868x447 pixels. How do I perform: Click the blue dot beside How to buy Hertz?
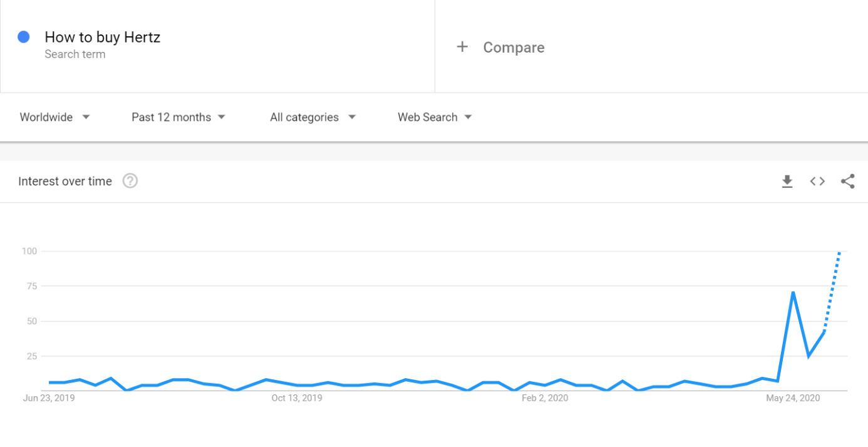pyautogui.click(x=24, y=37)
